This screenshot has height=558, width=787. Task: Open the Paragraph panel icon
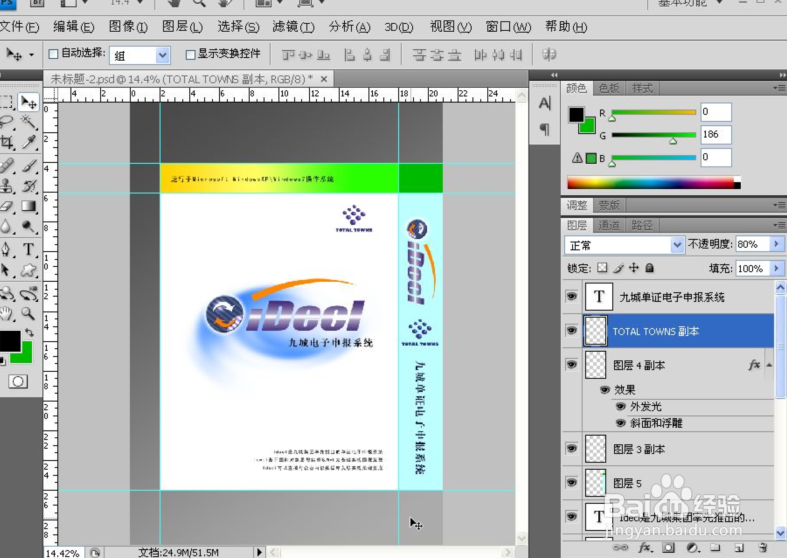pos(545,129)
